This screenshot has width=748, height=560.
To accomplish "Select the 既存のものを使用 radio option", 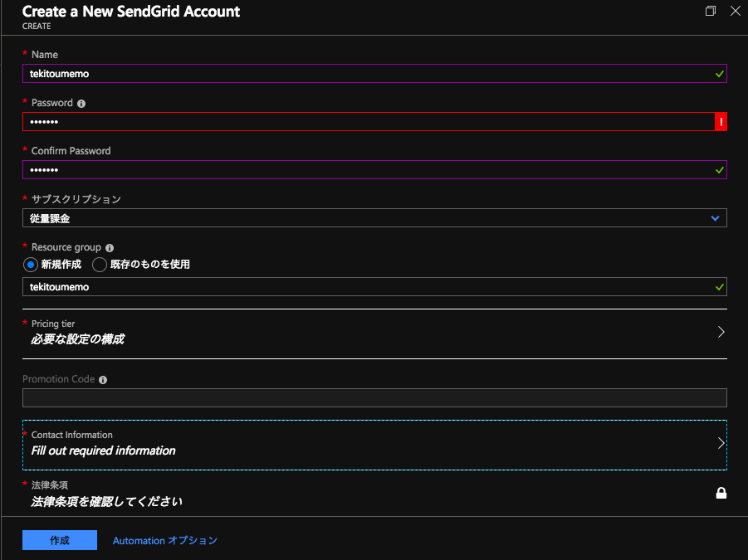I will pos(100,265).
